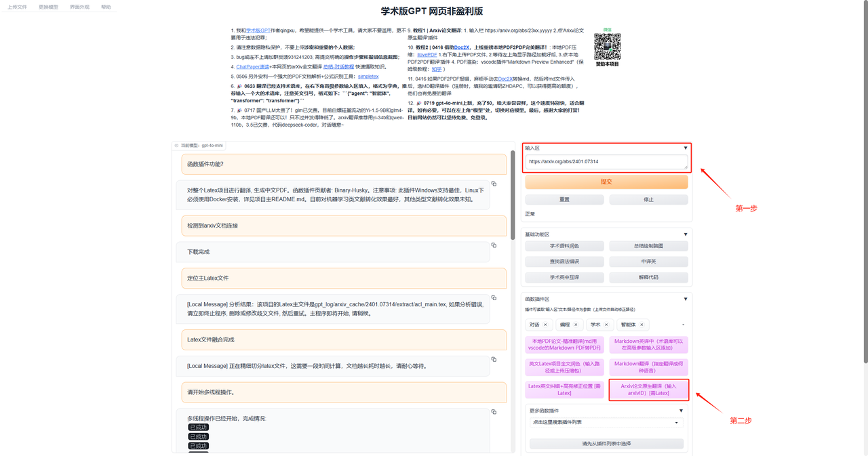Copy the reply starting "对整个Latex项目进行翻译"
The height and width of the screenshot is (456, 868).
click(494, 184)
